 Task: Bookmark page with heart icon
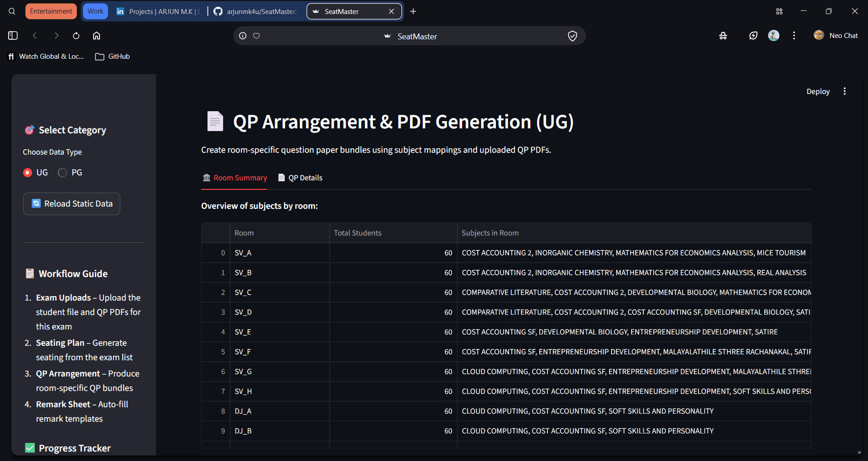click(256, 36)
